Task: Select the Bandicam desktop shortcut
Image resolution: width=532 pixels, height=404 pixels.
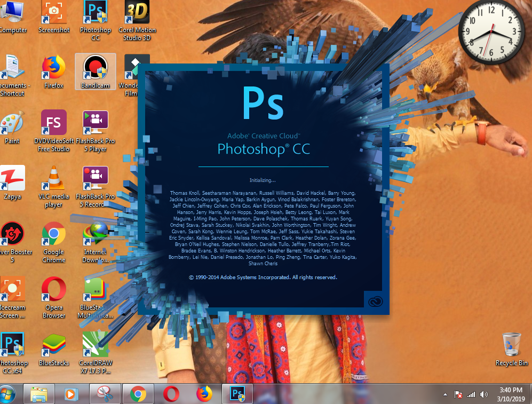Action: (x=96, y=72)
